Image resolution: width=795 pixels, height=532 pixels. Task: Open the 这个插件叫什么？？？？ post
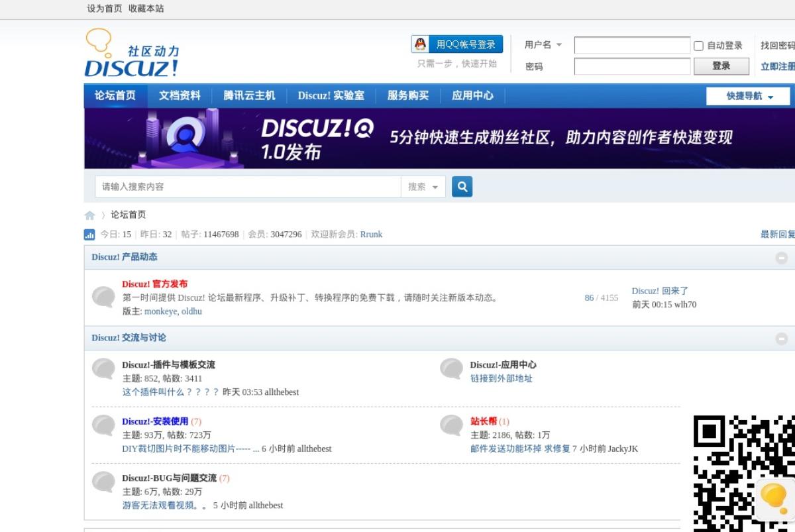click(171, 392)
